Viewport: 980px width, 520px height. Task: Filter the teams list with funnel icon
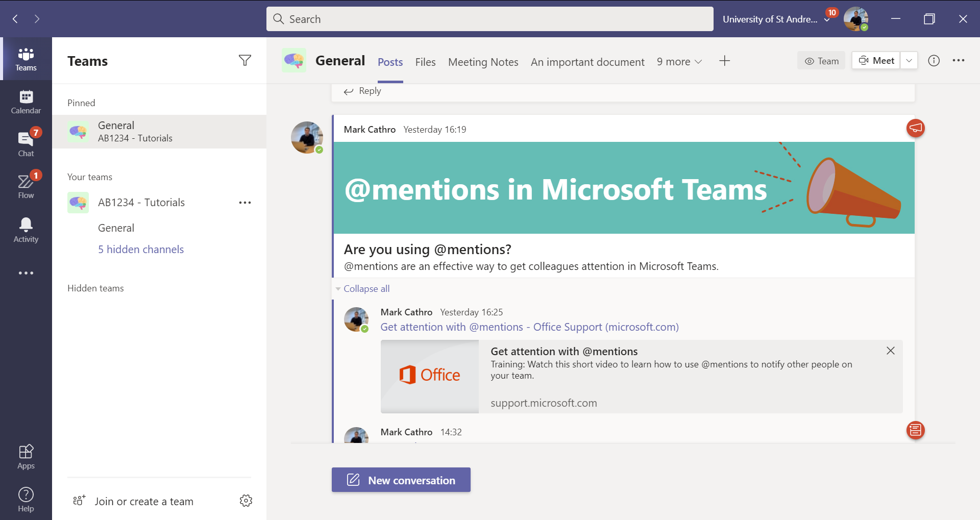click(x=245, y=61)
